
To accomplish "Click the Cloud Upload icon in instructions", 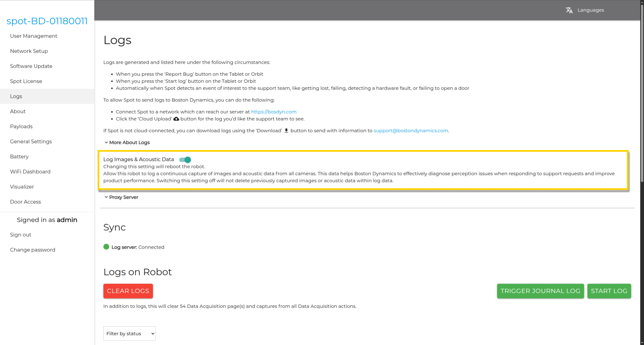I will (176, 119).
